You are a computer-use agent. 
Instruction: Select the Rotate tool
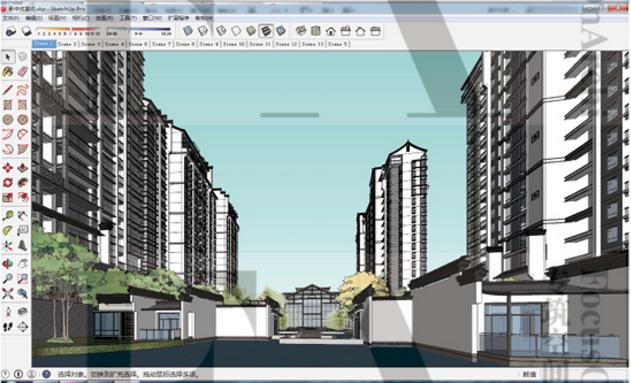[x=8, y=182]
